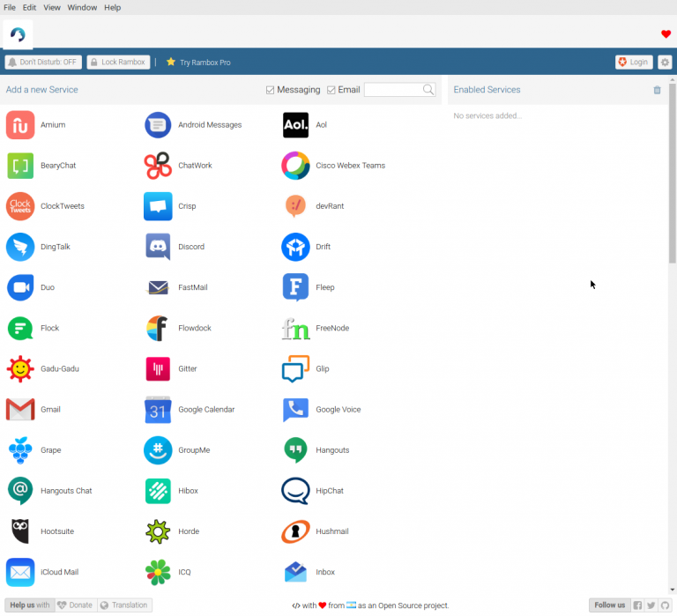Click the Lock Rambox button
The height and width of the screenshot is (616, 677).
tap(118, 63)
